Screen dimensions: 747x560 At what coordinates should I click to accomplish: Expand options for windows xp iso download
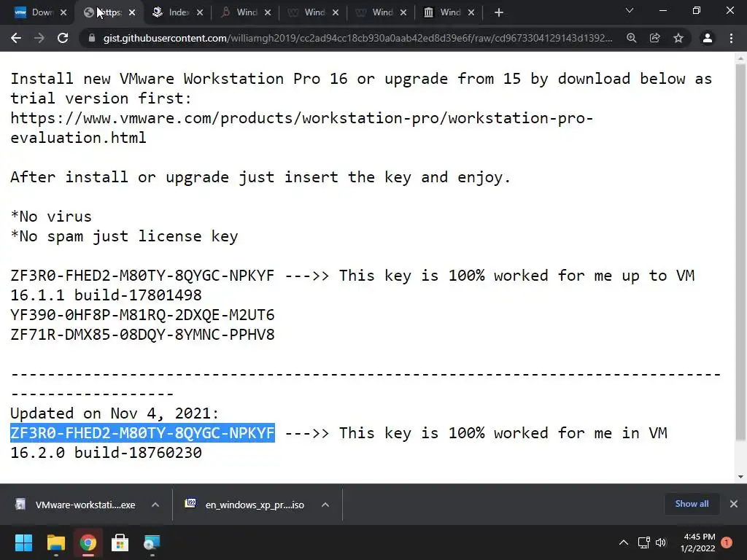(325, 505)
